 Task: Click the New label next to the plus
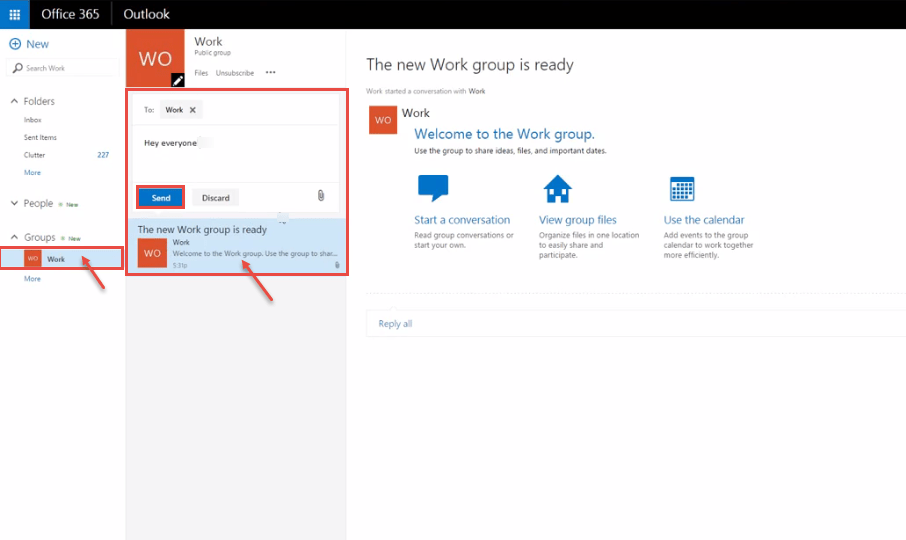coord(38,44)
